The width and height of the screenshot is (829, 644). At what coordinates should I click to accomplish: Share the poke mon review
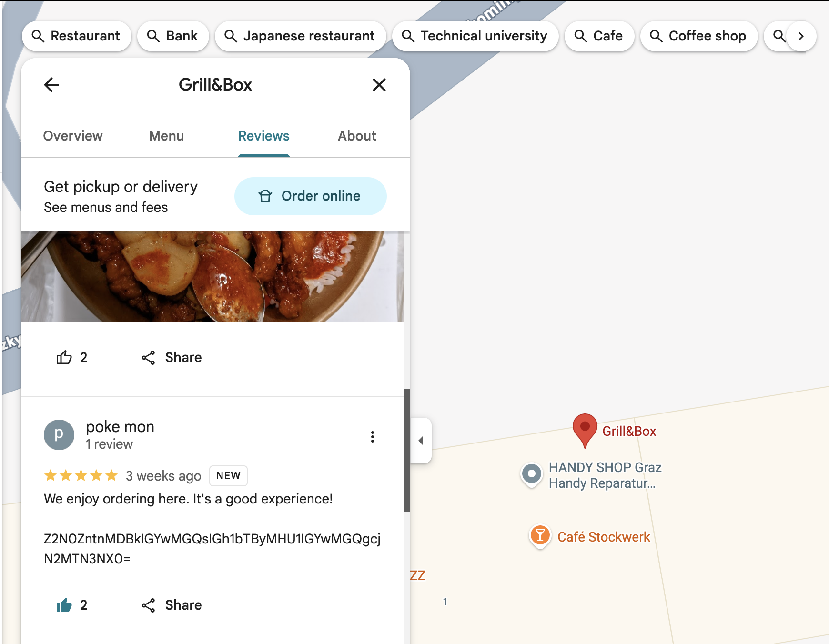coord(172,605)
